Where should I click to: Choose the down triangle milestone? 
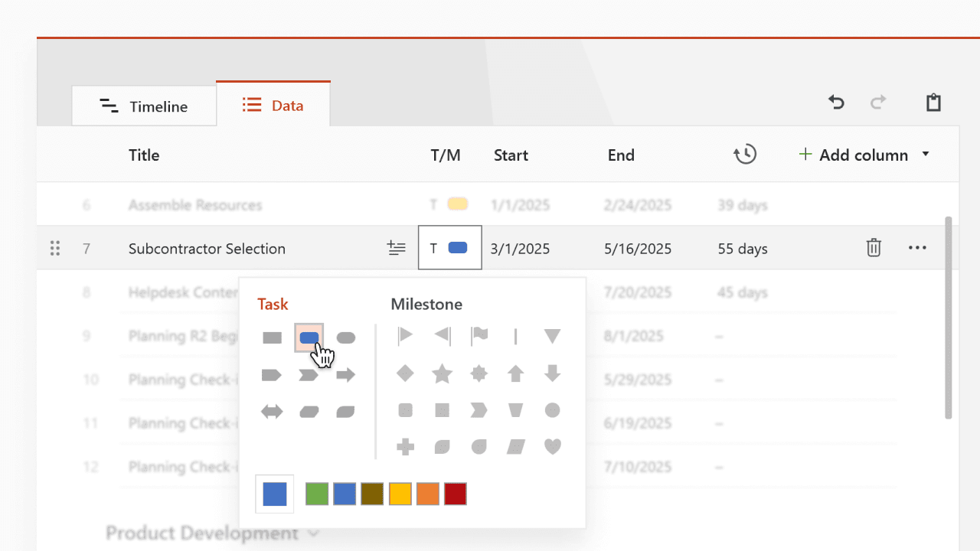(x=553, y=336)
